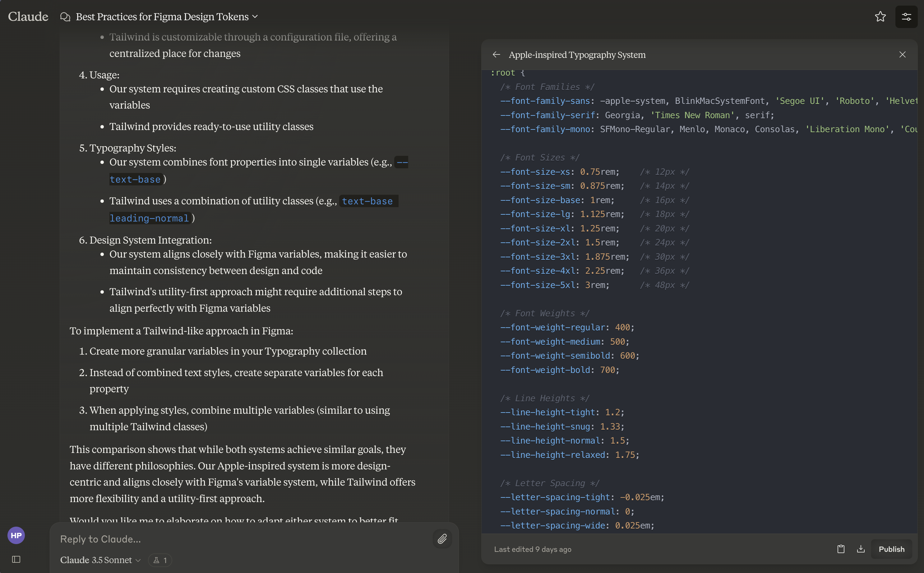924x573 pixels.
Task: Click the '/* Font Families */' comment
Action: point(547,87)
